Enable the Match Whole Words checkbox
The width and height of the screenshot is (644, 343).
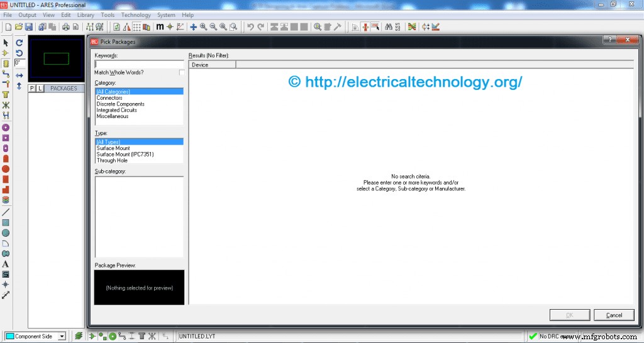click(x=182, y=73)
